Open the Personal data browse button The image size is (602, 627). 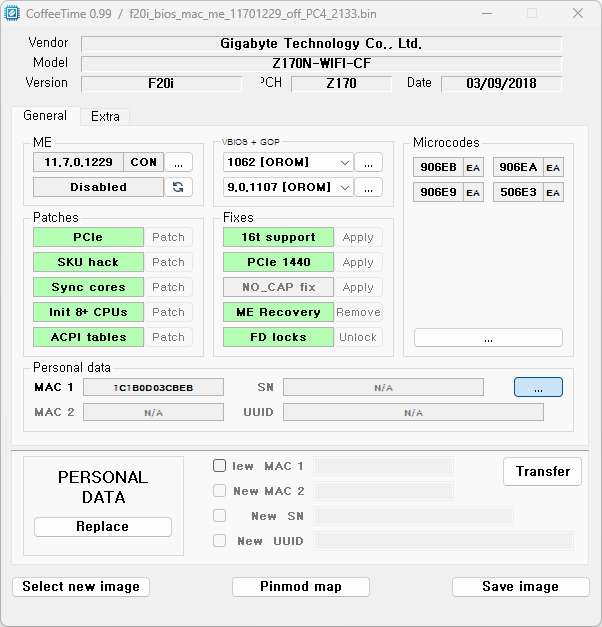point(538,387)
